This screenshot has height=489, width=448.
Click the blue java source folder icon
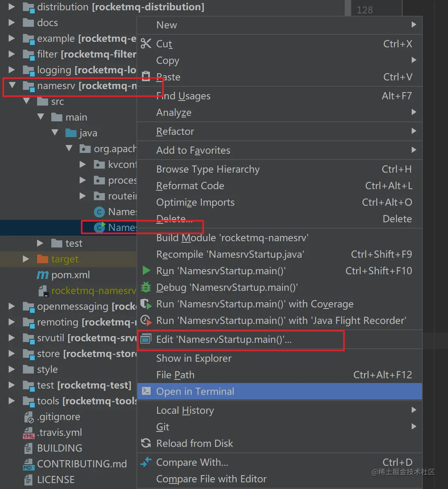[71, 133]
